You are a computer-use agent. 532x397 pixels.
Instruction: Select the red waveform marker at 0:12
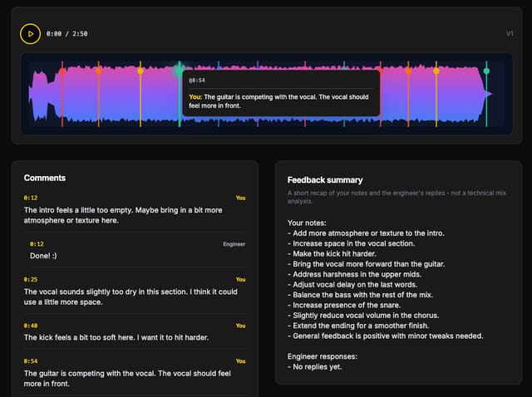pyautogui.click(x=62, y=71)
